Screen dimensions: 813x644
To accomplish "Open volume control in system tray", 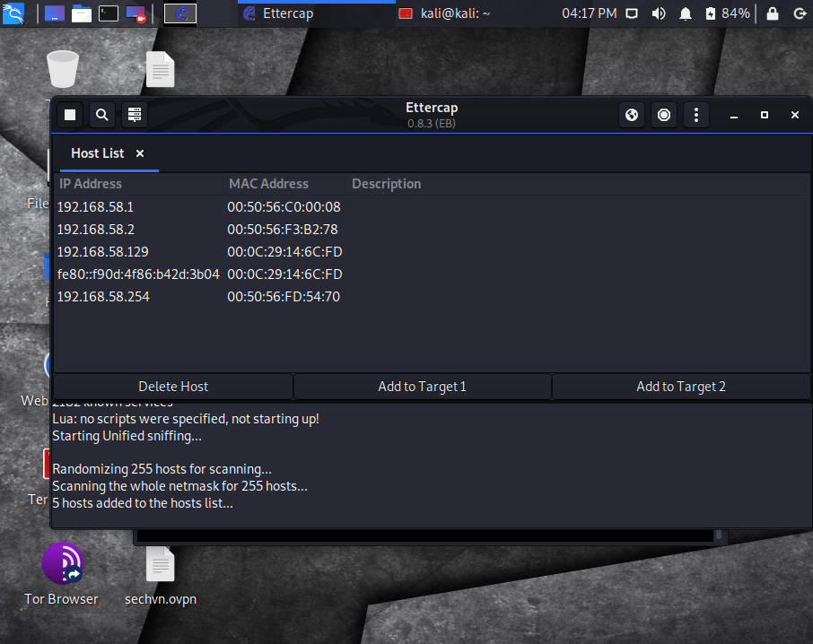I will tap(659, 13).
